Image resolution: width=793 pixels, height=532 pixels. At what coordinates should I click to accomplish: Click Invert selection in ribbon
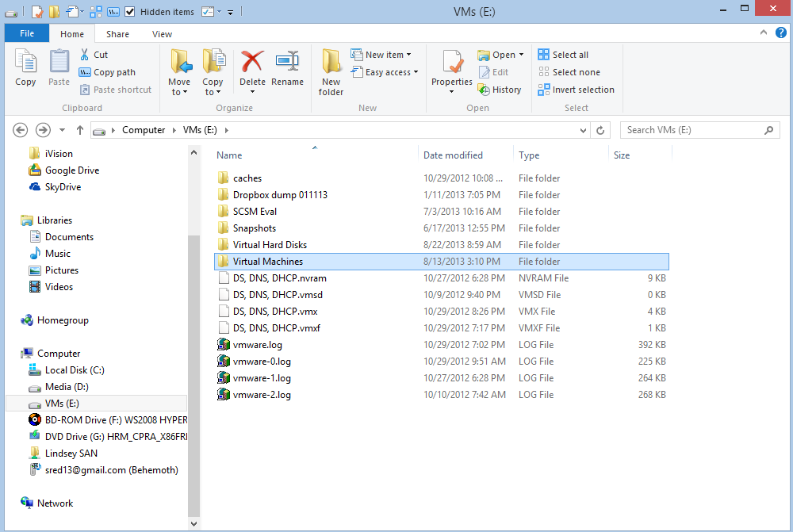tap(576, 90)
